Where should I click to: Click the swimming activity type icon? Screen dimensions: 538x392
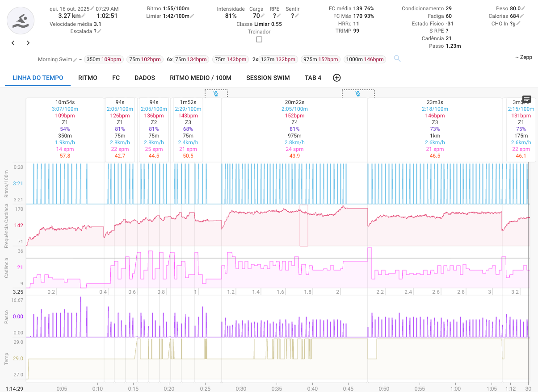[x=21, y=21]
